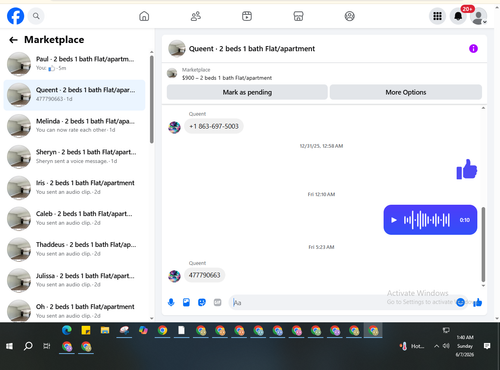
Task: Launch Microsoft Edge from taskbar
Action: 67,330
